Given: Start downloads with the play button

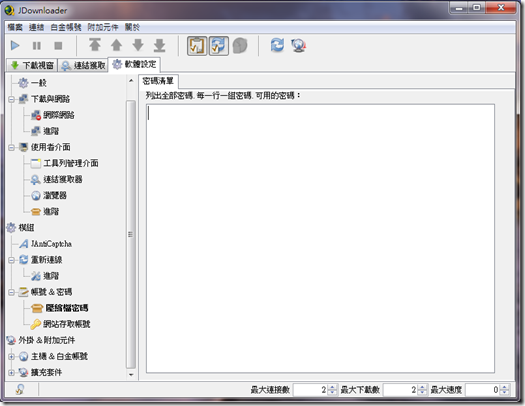Looking at the screenshot, I should point(15,45).
